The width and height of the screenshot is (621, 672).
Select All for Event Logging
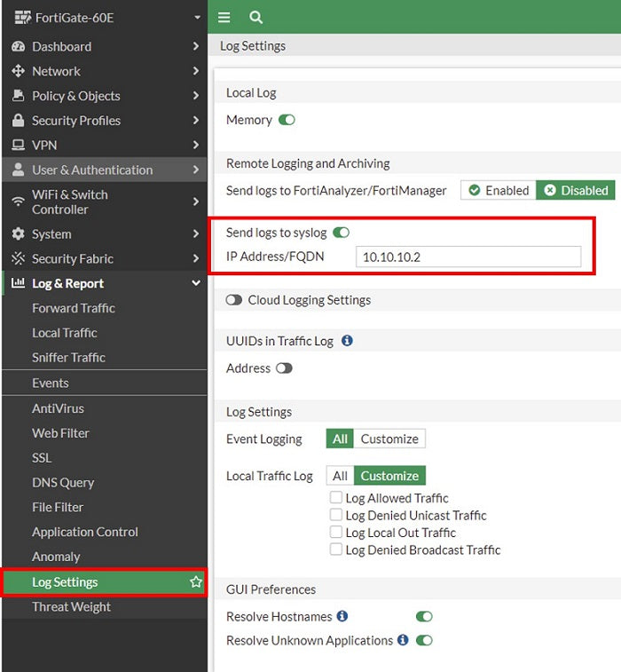pos(340,439)
